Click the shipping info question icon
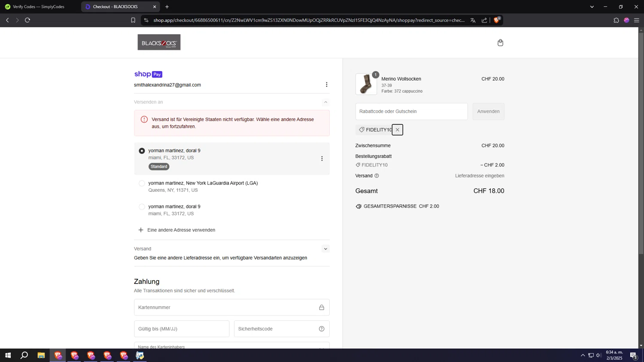 377,176
